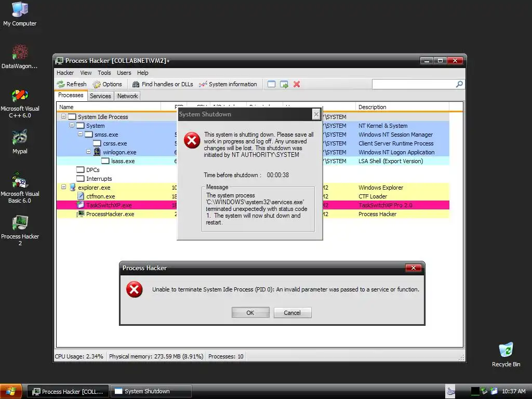
Task: Select the csrss.exe process row
Action: 253,143
